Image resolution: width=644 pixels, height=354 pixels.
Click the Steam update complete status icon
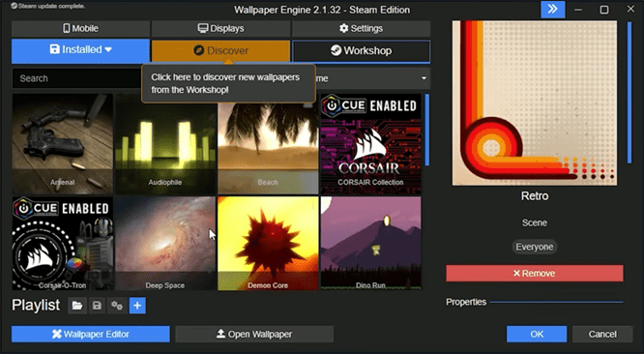pos(14,6)
